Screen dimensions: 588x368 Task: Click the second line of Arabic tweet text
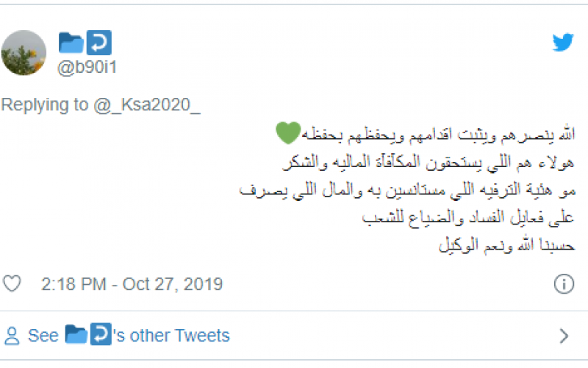tap(429, 162)
